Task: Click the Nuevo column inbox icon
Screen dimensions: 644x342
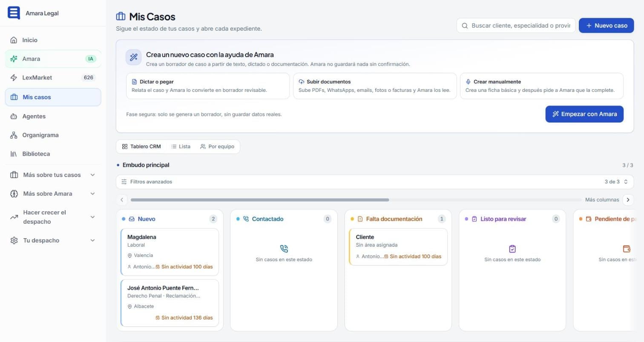Action: 132,219
